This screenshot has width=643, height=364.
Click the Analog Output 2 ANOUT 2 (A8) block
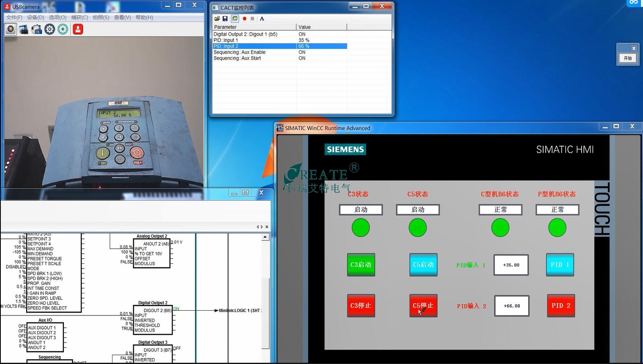pos(151,254)
